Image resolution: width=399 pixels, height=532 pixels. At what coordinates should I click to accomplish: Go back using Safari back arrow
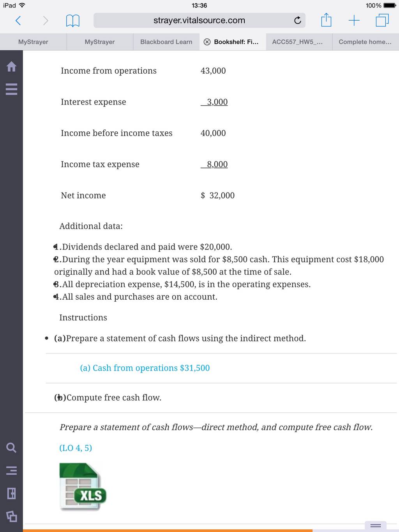[x=18, y=20]
